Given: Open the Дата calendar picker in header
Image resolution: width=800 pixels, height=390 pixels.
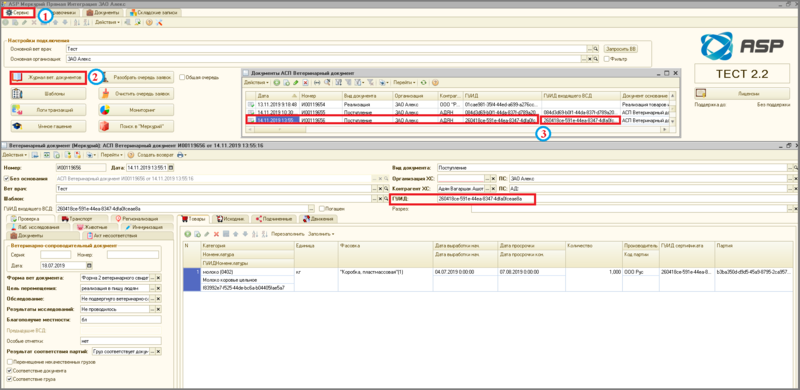Looking at the screenshot, I should [x=170, y=167].
